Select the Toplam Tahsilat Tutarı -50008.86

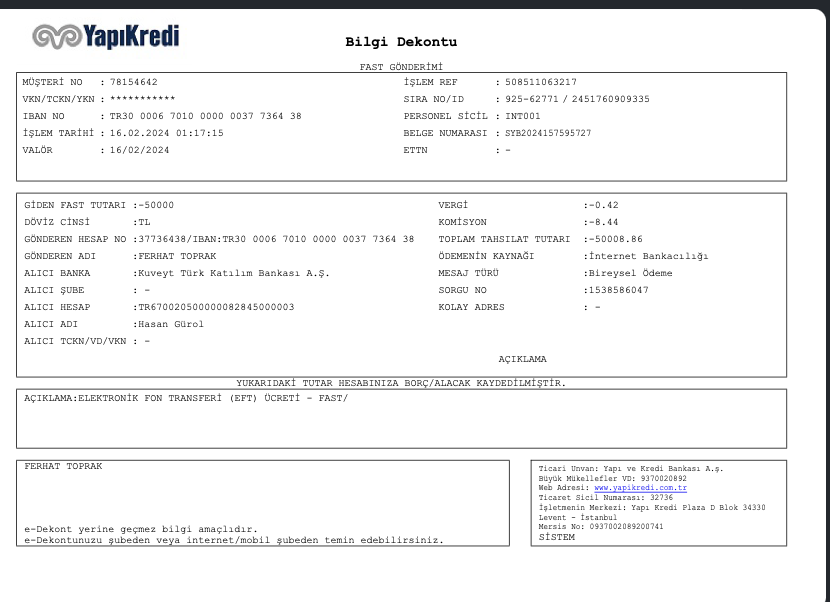click(613, 239)
